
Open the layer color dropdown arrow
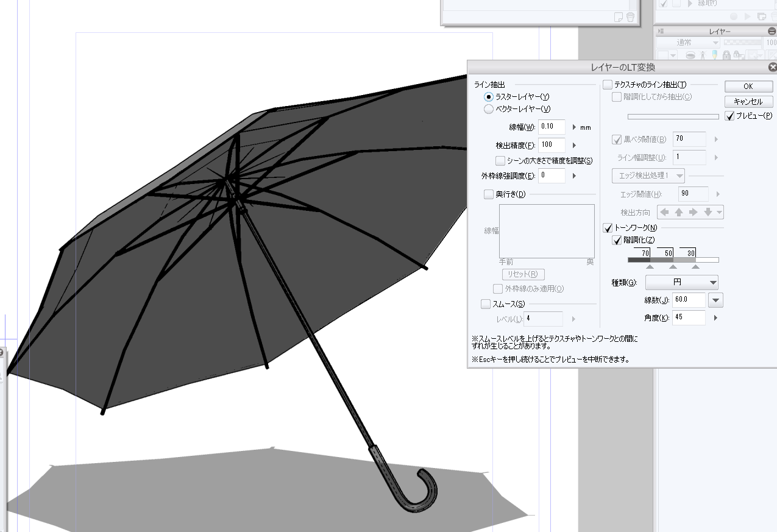(x=673, y=55)
